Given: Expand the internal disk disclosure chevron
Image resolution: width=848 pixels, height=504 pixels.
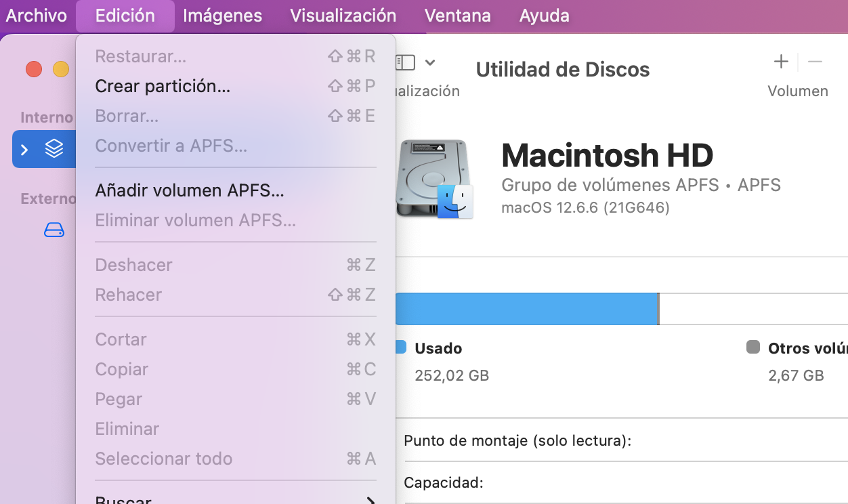Looking at the screenshot, I should pos(24,149).
